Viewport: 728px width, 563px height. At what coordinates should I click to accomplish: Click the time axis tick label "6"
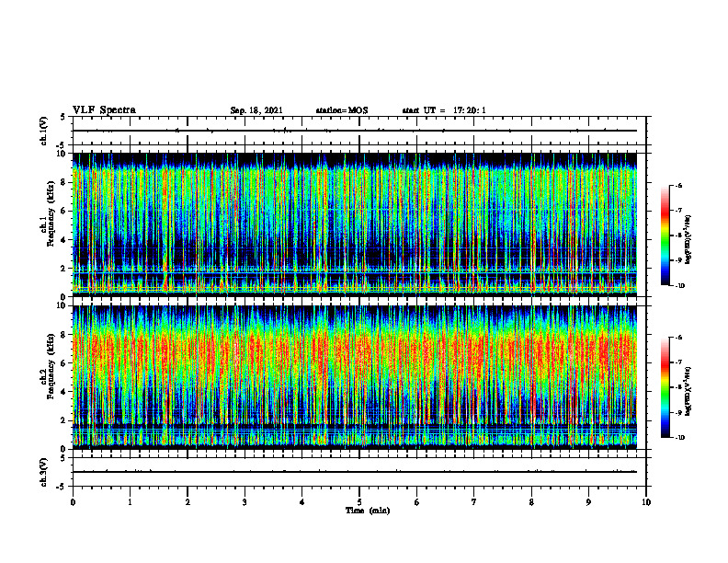pos(416,502)
